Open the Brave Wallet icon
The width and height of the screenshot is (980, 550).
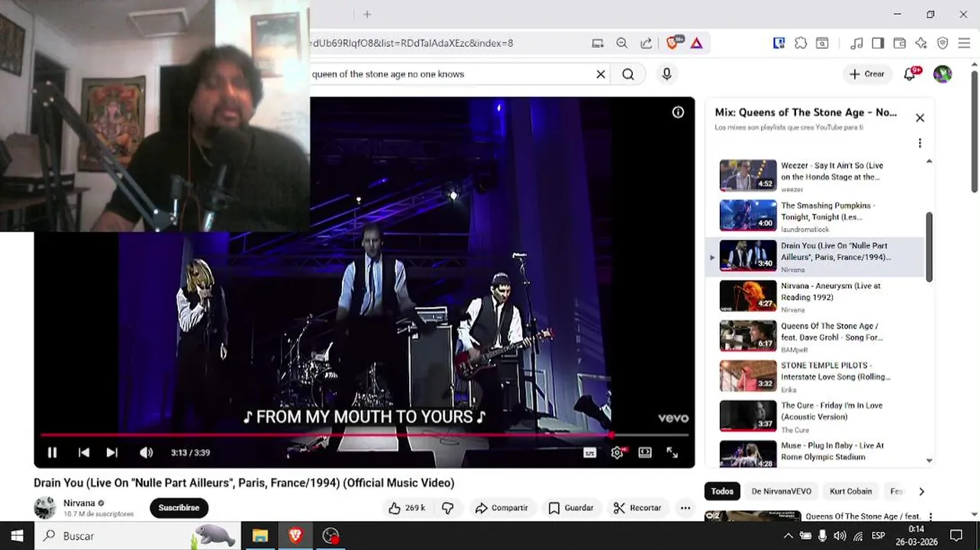(x=899, y=44)
